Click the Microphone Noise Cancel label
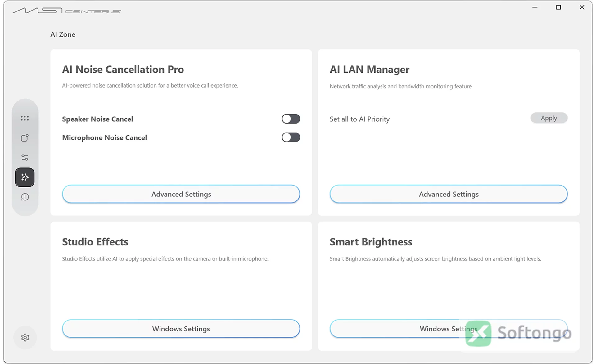This screenshot has height=364, width=596. point(105,137)
